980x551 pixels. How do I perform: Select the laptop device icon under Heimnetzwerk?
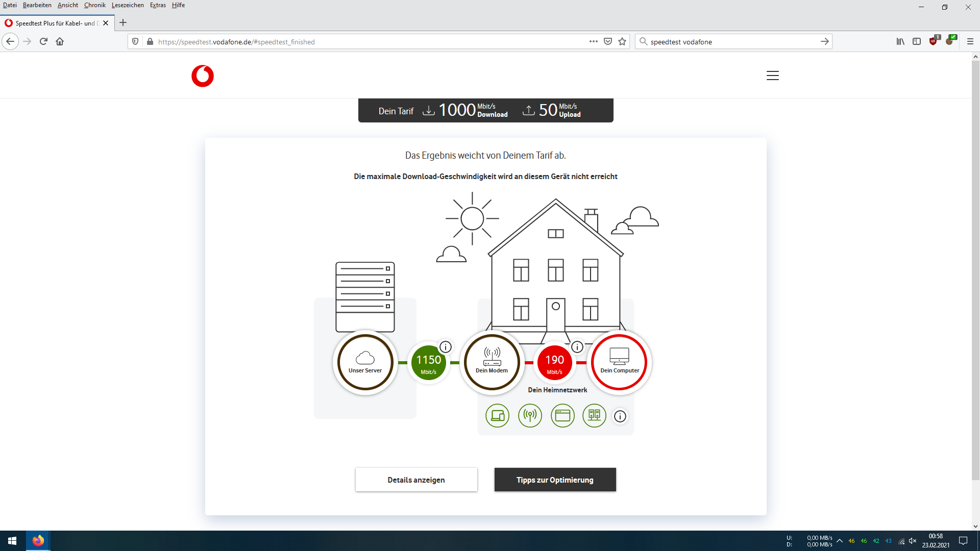497,416
